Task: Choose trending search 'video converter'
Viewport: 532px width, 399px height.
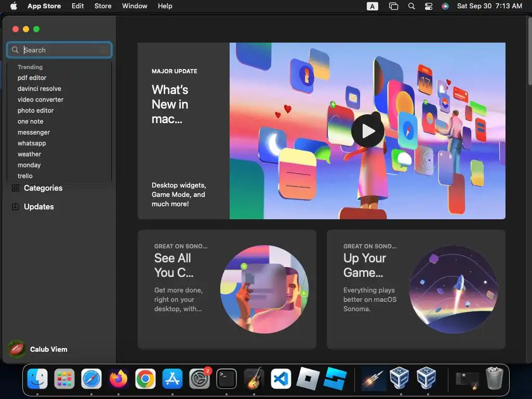Action: click(x=41, y=99)
